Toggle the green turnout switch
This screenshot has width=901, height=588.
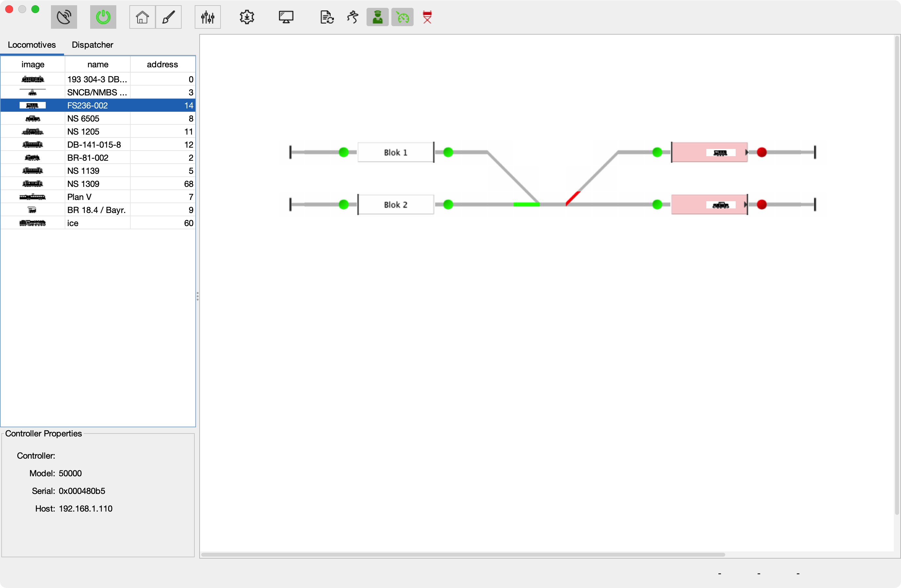click(527, 204)
